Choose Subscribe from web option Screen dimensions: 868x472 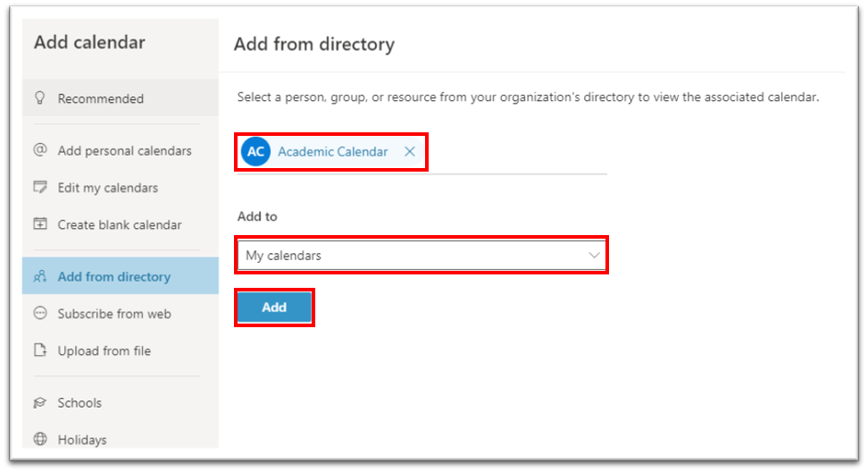(114, 314)
